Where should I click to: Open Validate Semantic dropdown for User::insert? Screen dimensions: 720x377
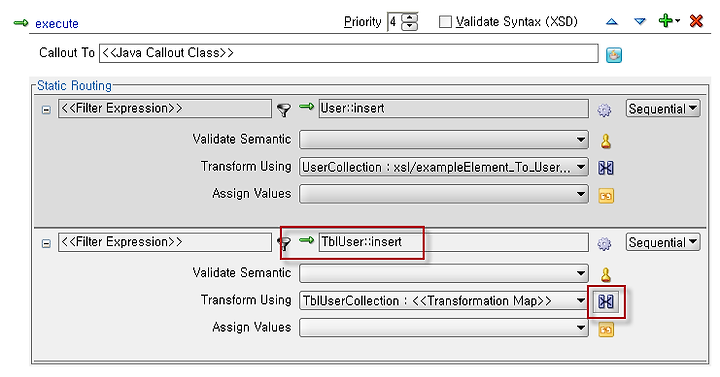click(444, 140)
